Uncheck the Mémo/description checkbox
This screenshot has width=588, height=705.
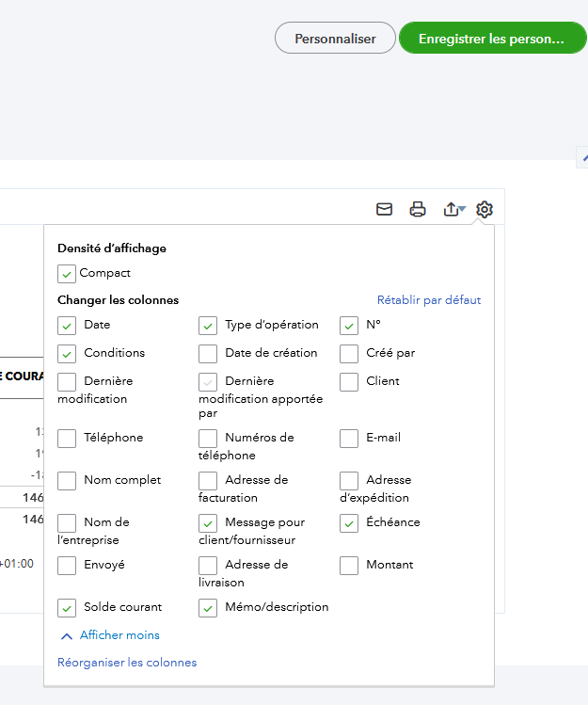208,608
